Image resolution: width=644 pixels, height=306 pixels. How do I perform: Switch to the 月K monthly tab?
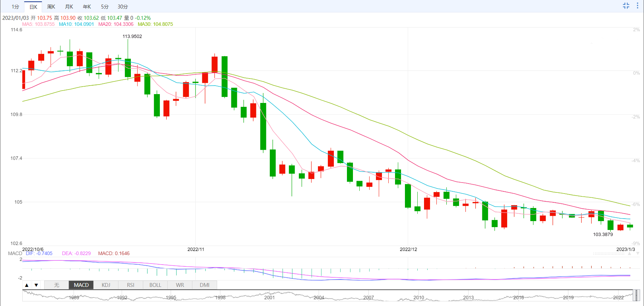[x=69, y=7]
